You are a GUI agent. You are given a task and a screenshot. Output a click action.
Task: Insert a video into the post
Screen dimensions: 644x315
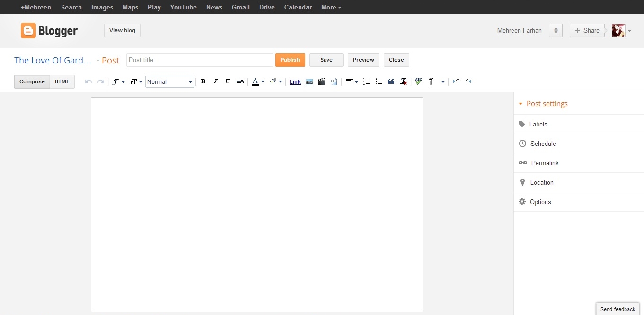click(x=322, y=81)
